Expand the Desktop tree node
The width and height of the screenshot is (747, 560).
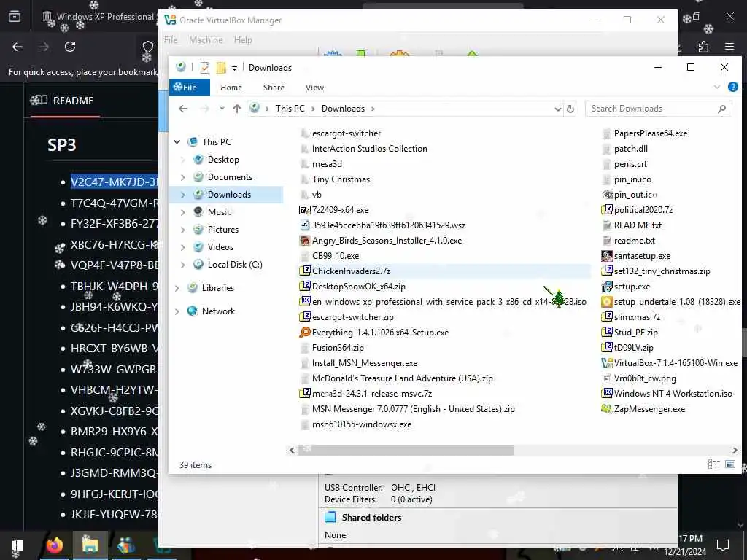tap(182, 160)
